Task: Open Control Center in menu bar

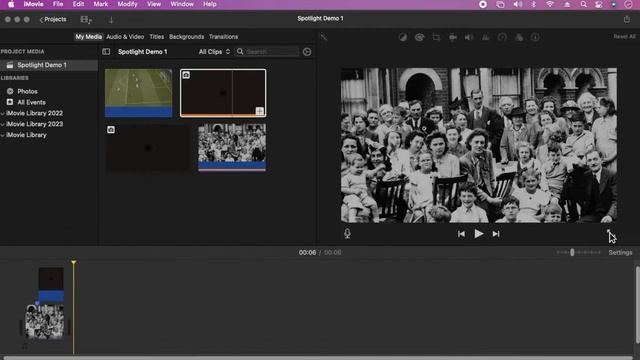Action: pos(599,4)
